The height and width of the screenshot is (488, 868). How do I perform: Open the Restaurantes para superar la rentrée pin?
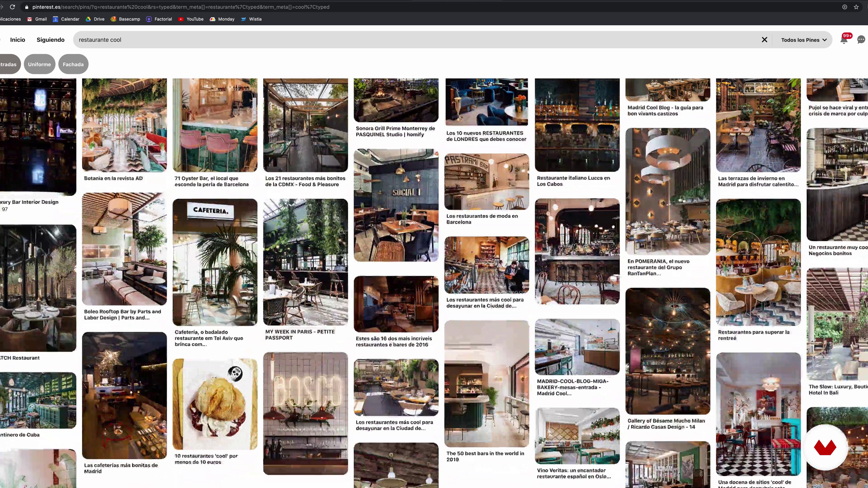[759, 262]
